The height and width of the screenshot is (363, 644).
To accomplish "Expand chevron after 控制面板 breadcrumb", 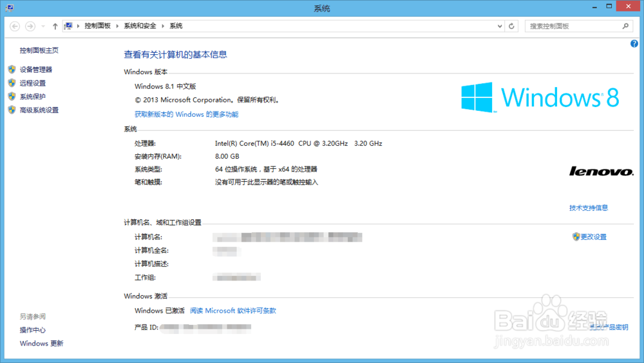I will point(117,26).
